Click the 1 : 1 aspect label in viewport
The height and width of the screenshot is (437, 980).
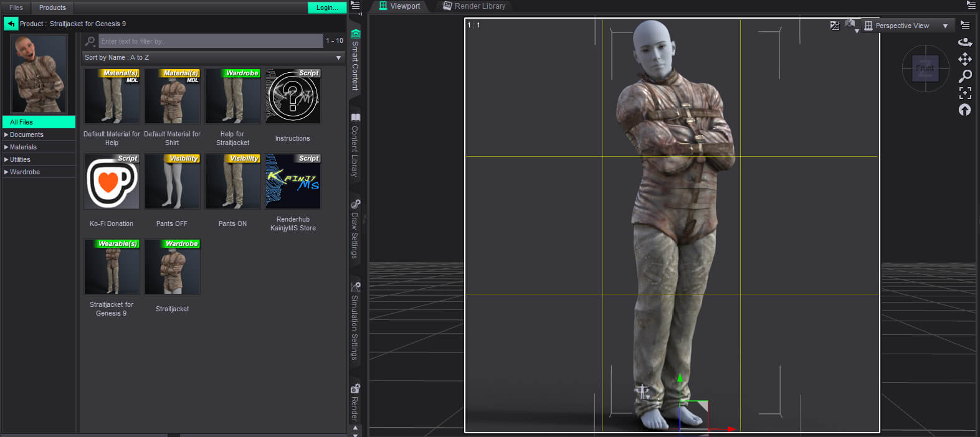point(474,26)
